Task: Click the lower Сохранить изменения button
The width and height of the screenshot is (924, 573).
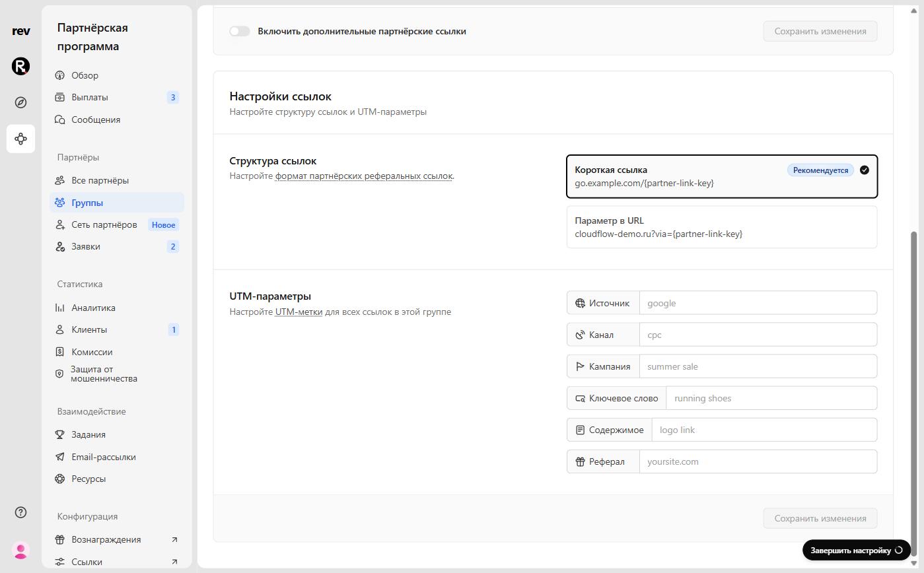Action: pyautogui.click(x=820, y=518)
